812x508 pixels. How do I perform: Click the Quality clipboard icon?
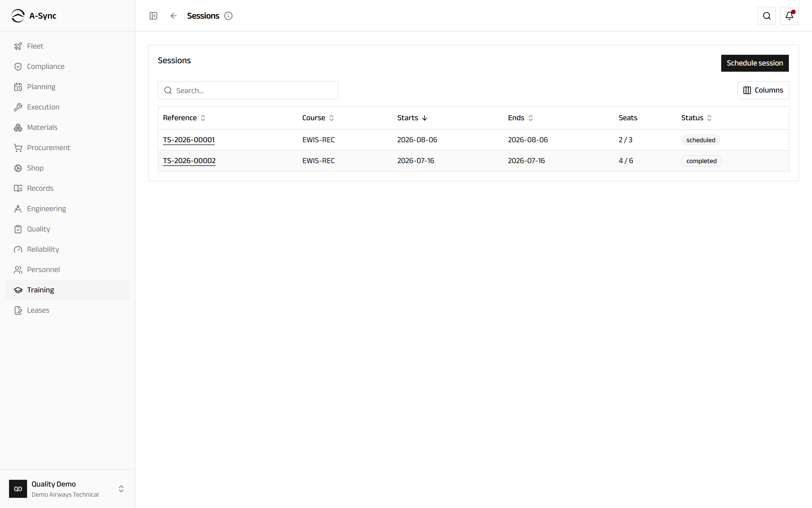pyautogui.click(x=18, y=229)
